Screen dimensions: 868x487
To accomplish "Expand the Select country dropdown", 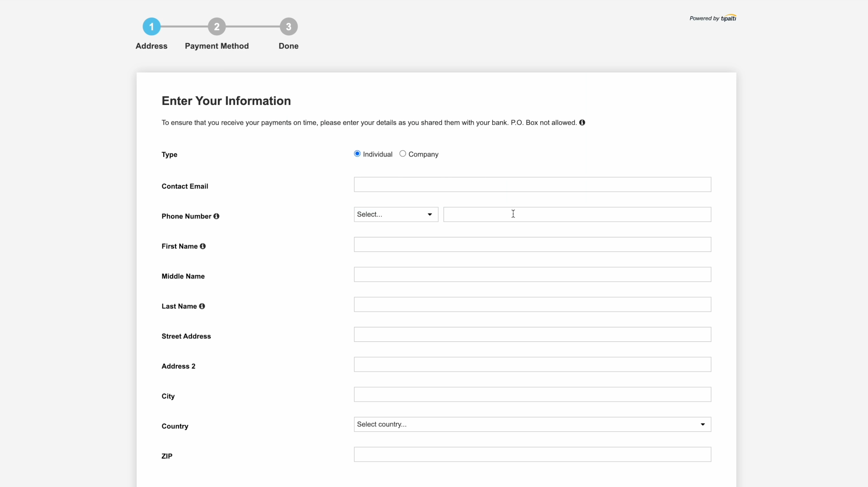I will (532, 424).
